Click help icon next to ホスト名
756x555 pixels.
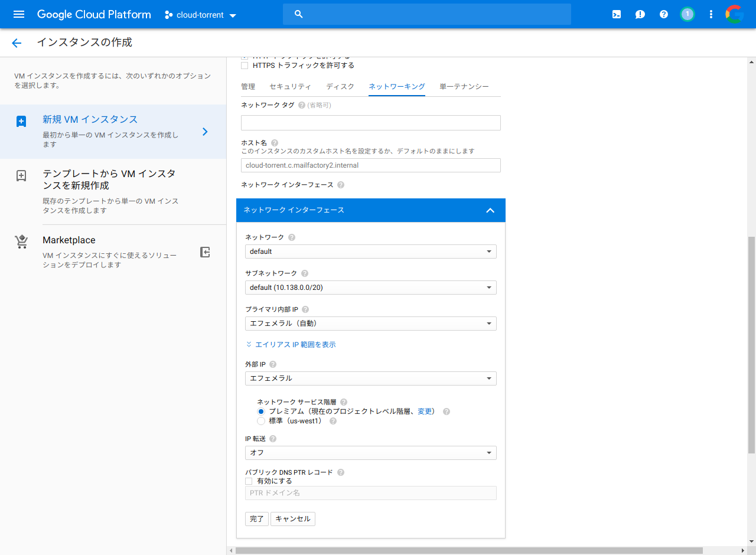[275, 143]
